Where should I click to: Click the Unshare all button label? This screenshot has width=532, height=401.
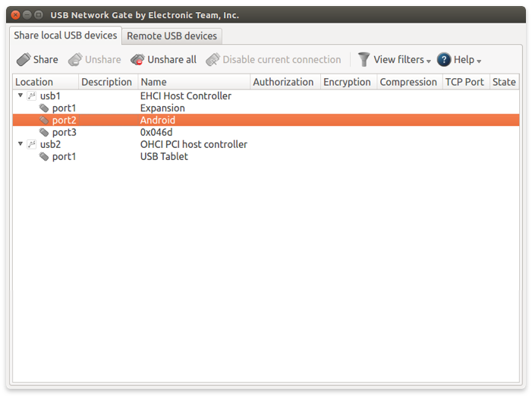pyautogui.click(x=172, y=60)
